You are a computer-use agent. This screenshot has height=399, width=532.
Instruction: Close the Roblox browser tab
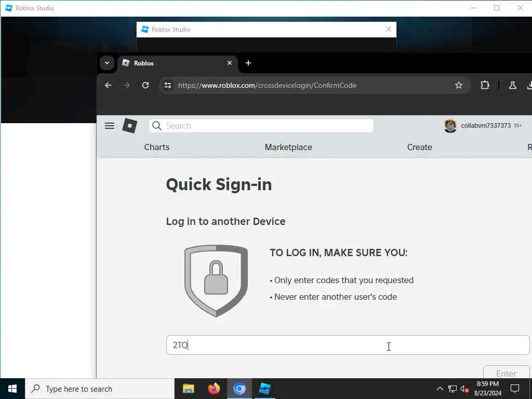(x=230, y=63)
